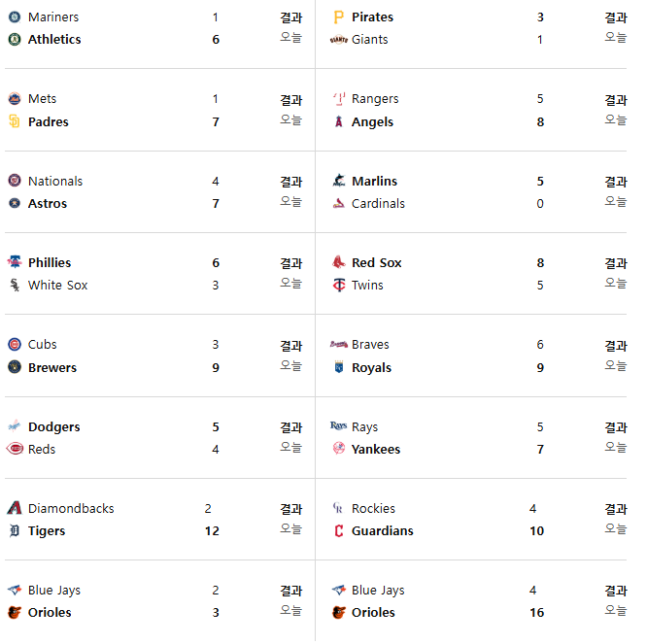
Task: Click Tigers score of 12
Action: pos(212,531)
